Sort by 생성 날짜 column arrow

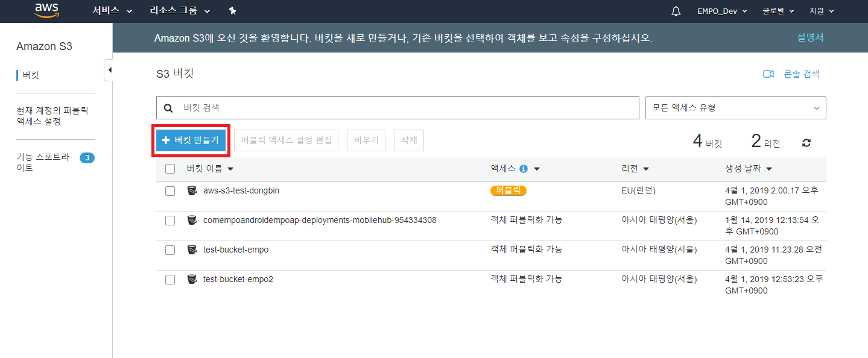tap(768, 169)
